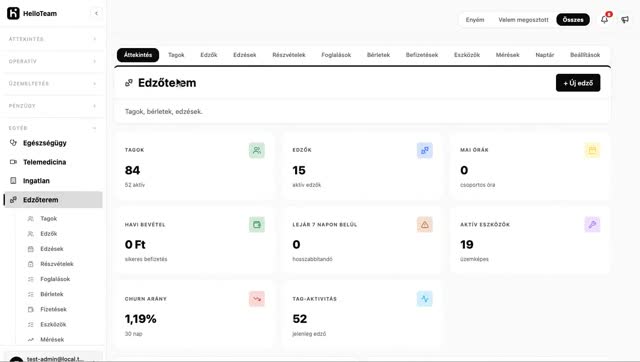Click the HelloTeam logo icon

click(13, 13)
